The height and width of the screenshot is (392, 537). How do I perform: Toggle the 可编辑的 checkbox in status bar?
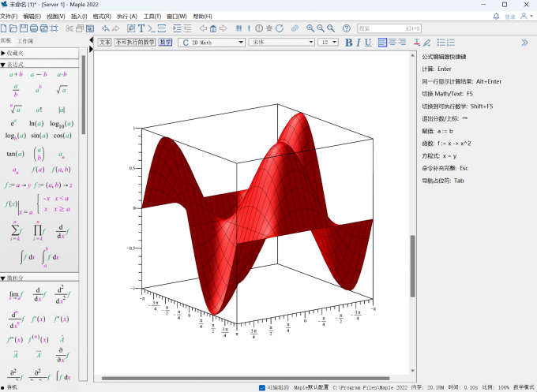click(x=262, y=387)
